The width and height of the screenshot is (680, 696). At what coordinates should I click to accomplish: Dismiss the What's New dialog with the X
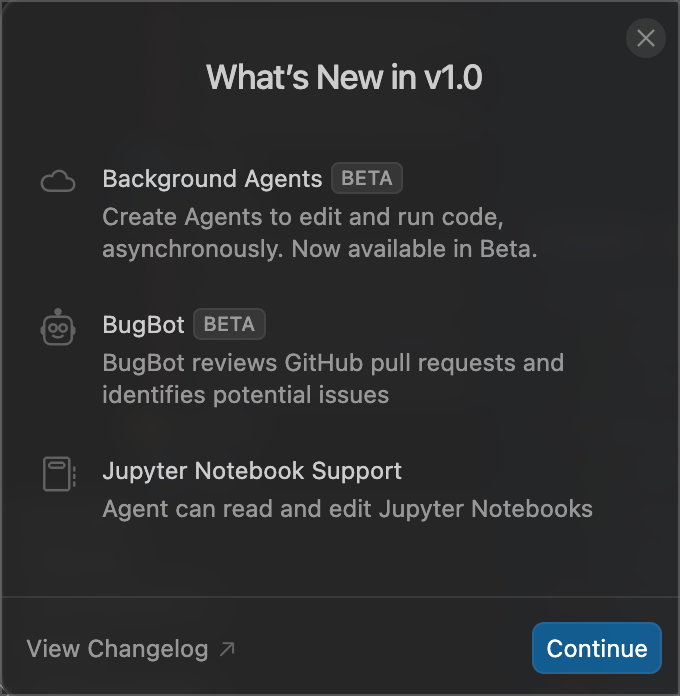645,38
